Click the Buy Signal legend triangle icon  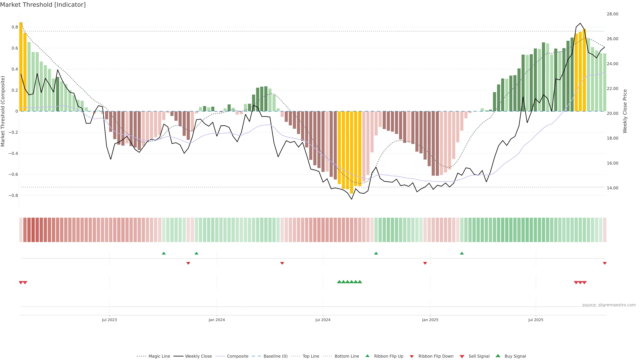click(498, 356)
